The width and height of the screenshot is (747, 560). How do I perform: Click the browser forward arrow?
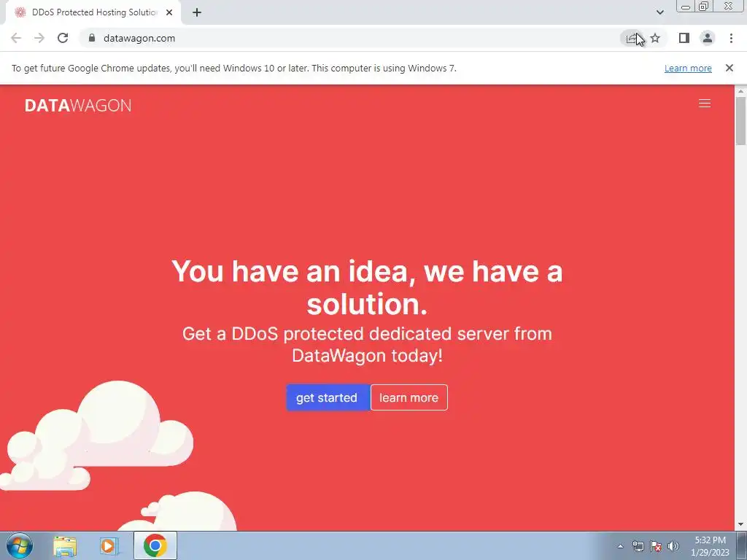click(x=39, y=38)
